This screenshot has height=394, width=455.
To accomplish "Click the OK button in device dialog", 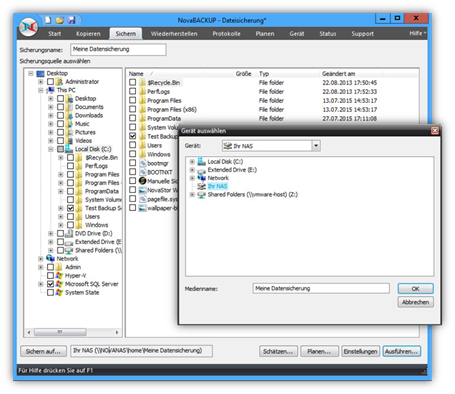I will point(415,289).
